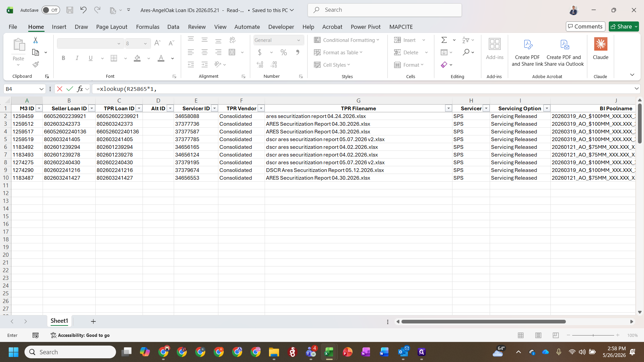Click the Sort & Filter icon

[x=466, y=40]
